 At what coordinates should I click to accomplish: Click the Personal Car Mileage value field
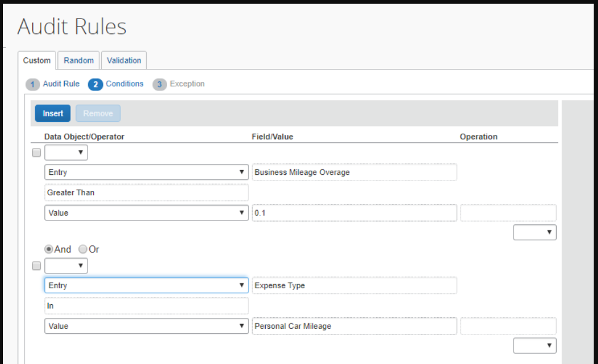354,326
